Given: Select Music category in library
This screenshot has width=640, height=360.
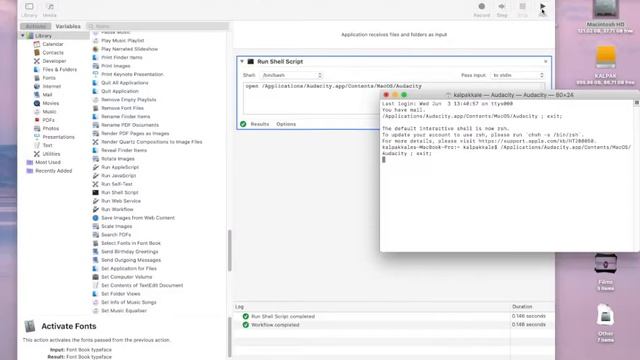Looking at the screenshot, I should coord(49,112).
